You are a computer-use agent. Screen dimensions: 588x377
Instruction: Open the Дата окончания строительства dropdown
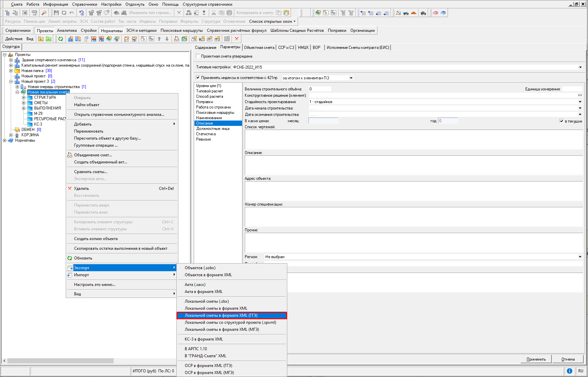(x=580, y=115)
